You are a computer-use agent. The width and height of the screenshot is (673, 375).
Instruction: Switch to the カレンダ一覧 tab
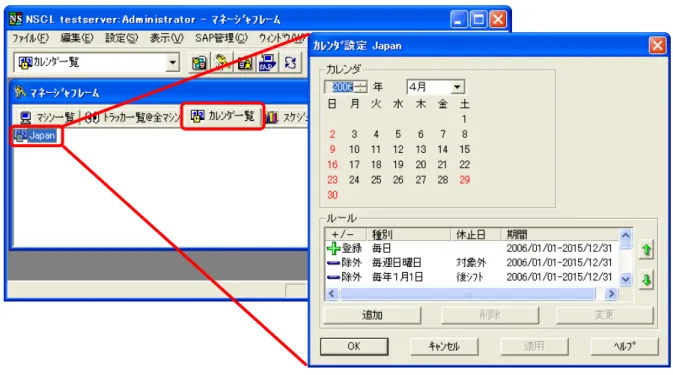(x=222, y=116)
